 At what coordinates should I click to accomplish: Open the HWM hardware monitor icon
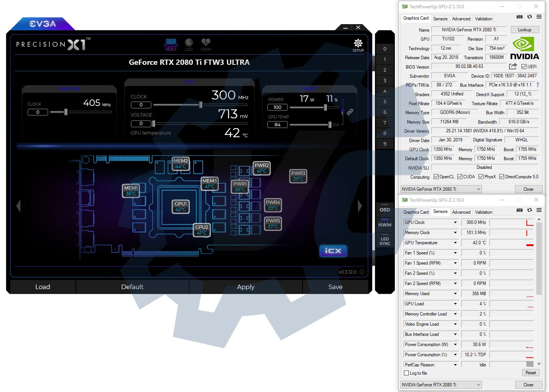click(206, 44)
